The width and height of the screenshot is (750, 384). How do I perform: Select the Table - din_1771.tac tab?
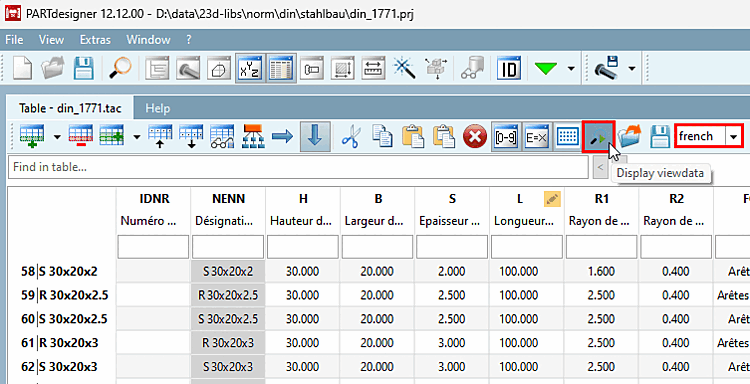pyautogui.click(x=70, y=108)
